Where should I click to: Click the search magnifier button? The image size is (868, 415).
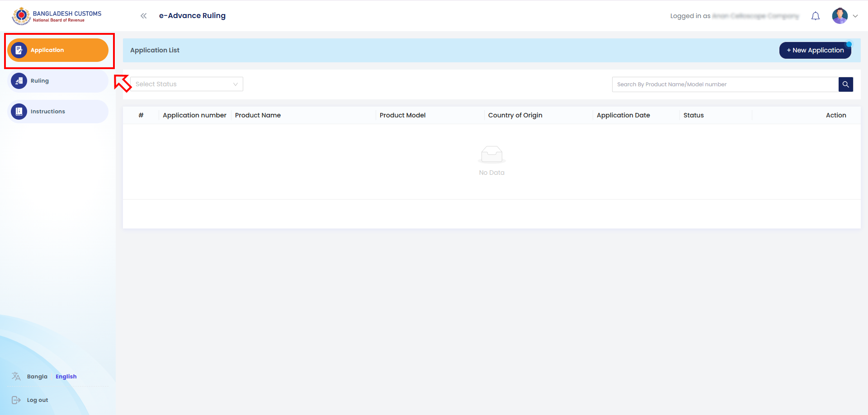(x=846, y=84)
